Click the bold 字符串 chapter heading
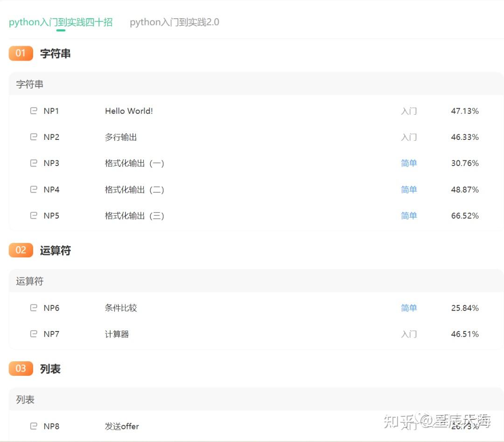 [55, 53]
